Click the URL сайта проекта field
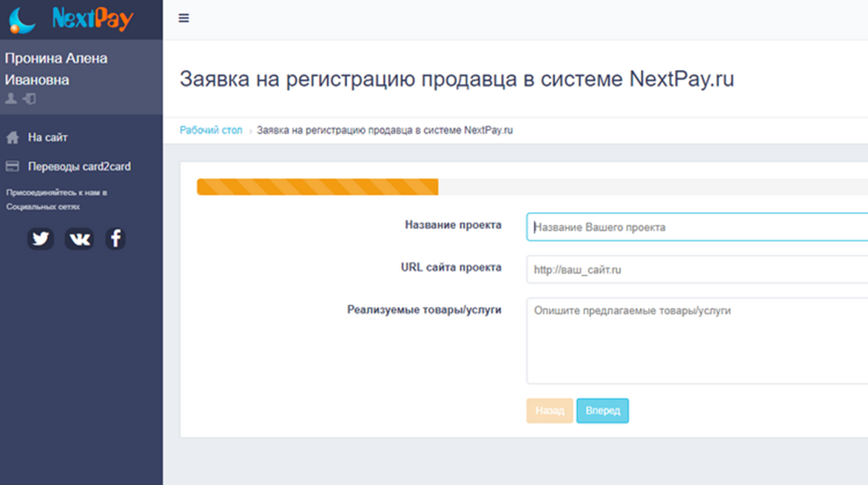Screen dimensions: 868x485 [697, 270]
